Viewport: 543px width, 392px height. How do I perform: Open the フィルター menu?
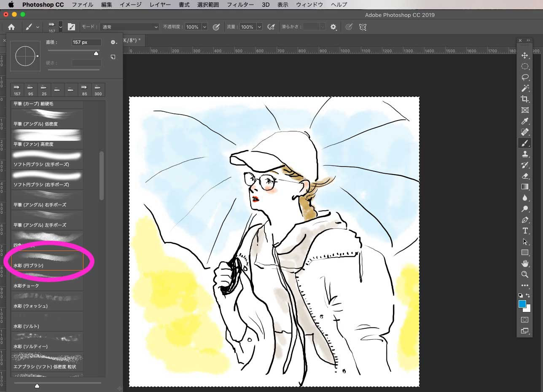pos(240,5)
